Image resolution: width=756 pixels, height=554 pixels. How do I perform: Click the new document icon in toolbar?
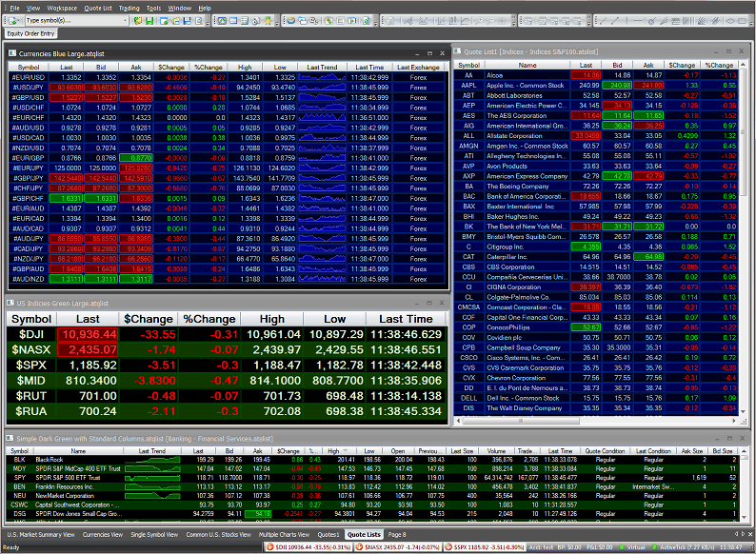pyautogui.click(x=12, y=21)
